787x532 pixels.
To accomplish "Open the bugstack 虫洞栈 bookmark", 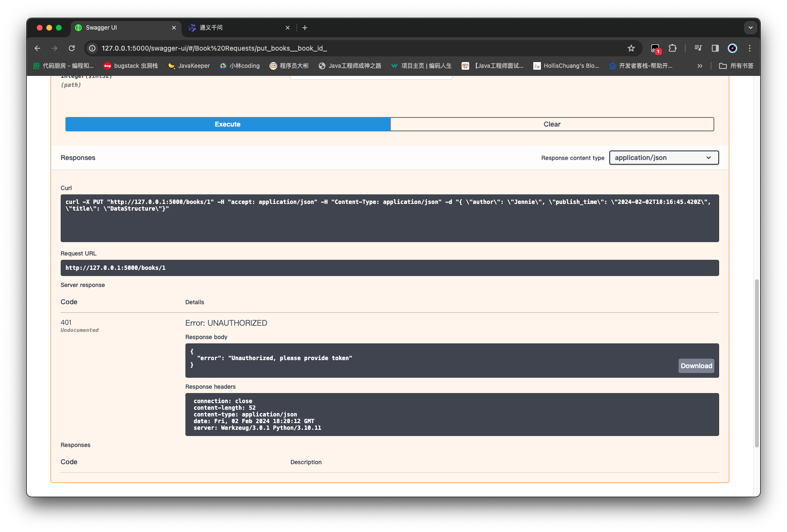I will click(x=130, y=66).
